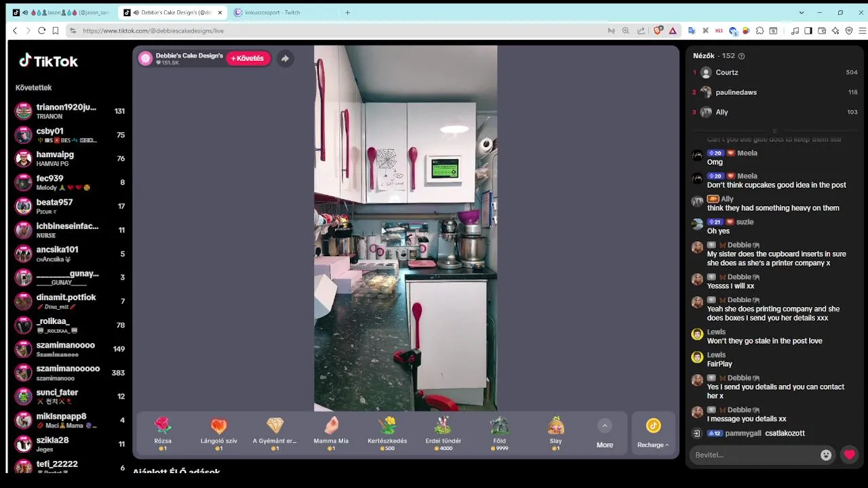Screen dimensions: 868x488
Task: Open Debbie's Cake Design's profile avatar
Action: [x=145, y=58]
